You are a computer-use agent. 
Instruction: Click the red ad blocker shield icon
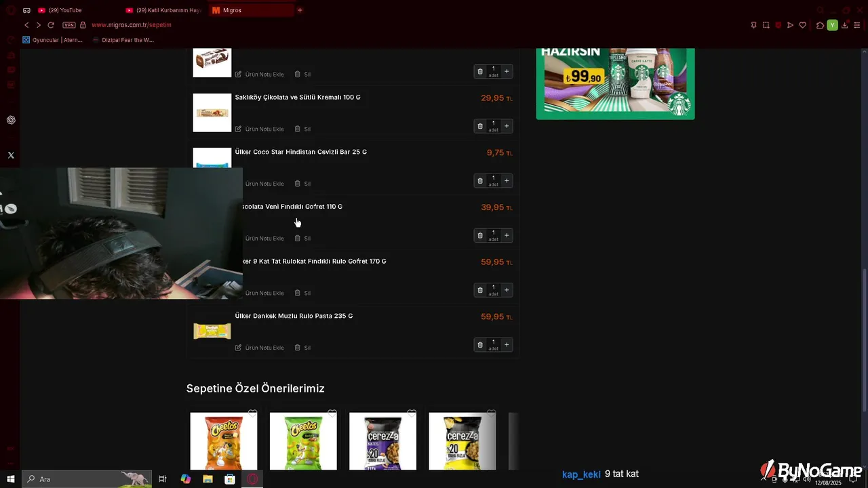click(778, 25)
